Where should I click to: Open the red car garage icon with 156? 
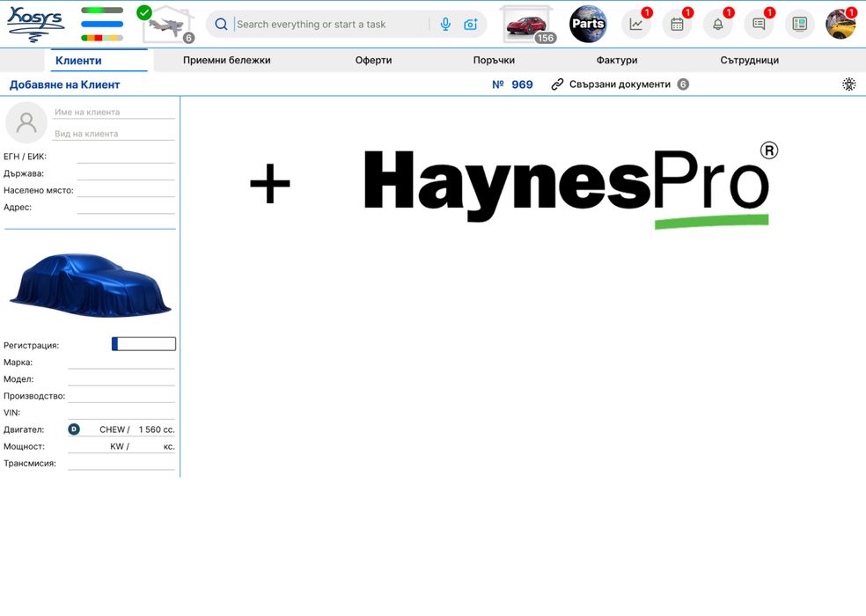click(527, 25)
